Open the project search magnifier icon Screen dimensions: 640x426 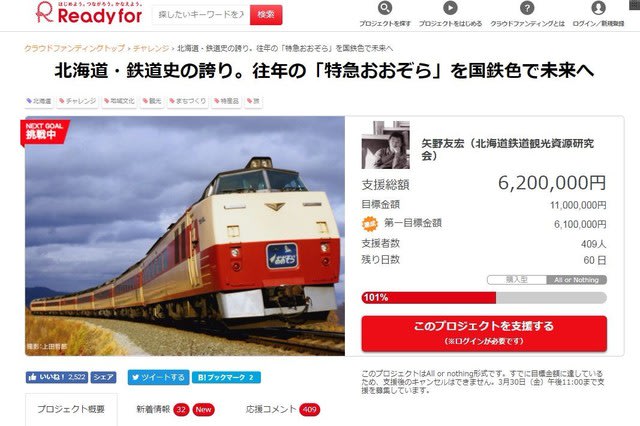tap(384, 8)
